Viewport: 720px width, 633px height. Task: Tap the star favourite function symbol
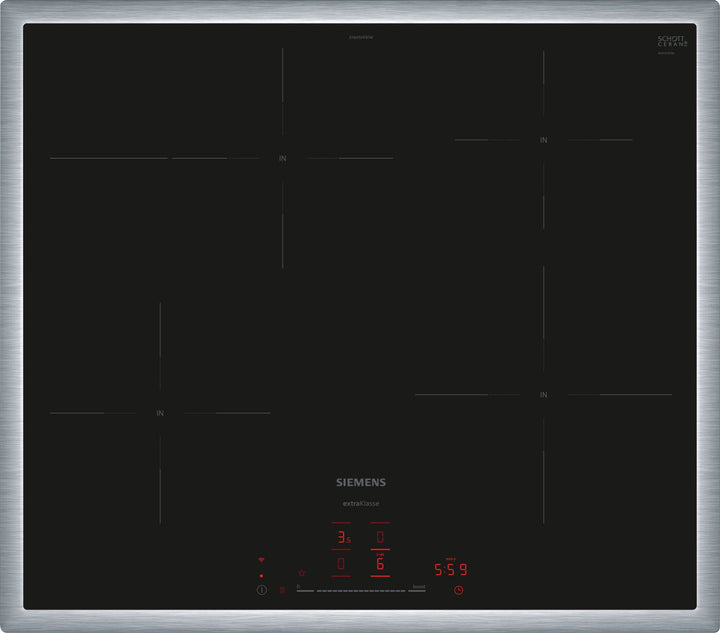click(x=302, y=573)
